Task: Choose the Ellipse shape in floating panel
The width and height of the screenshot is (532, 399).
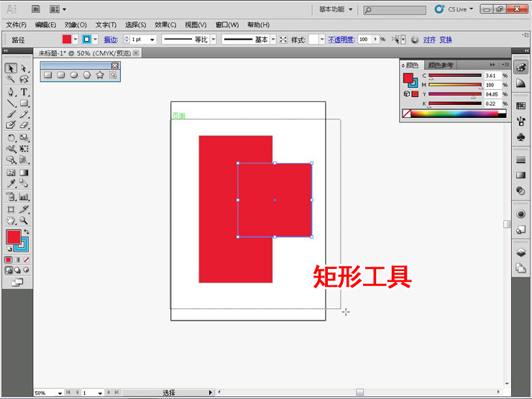Action: (x=74, y=75)
